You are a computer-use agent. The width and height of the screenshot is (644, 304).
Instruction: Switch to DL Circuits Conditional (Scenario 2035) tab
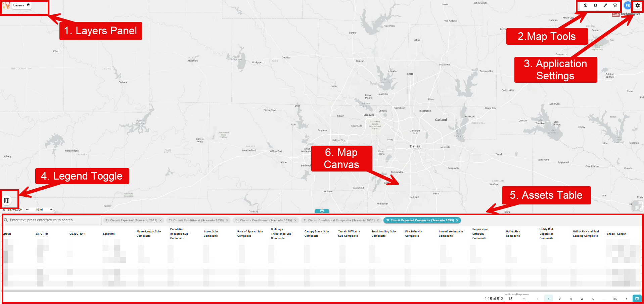[264, 221]
